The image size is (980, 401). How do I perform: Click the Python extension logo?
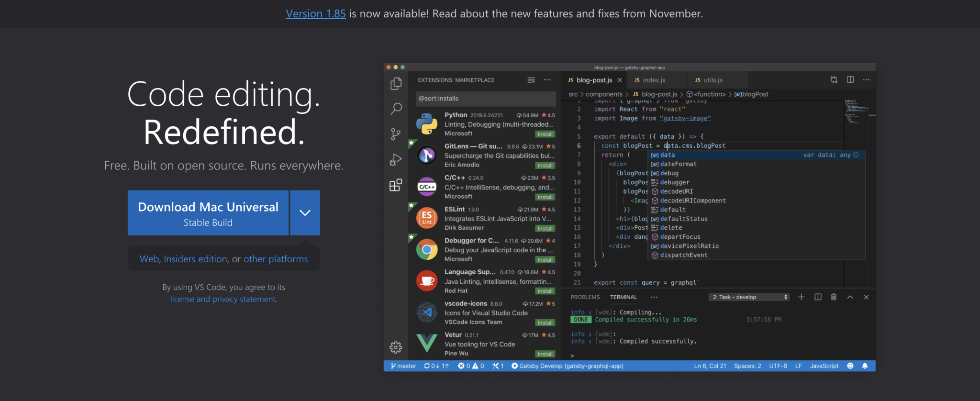(x=426, y=124)
